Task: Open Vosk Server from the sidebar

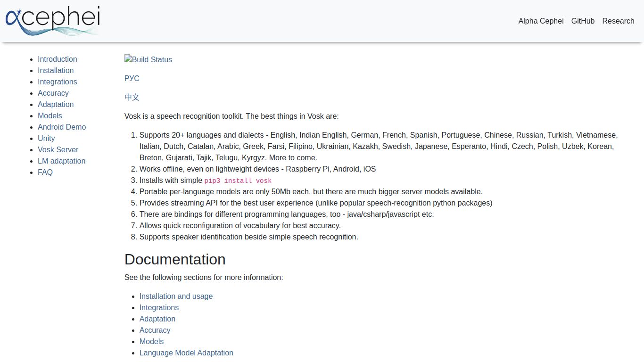Action: [58, 149]
